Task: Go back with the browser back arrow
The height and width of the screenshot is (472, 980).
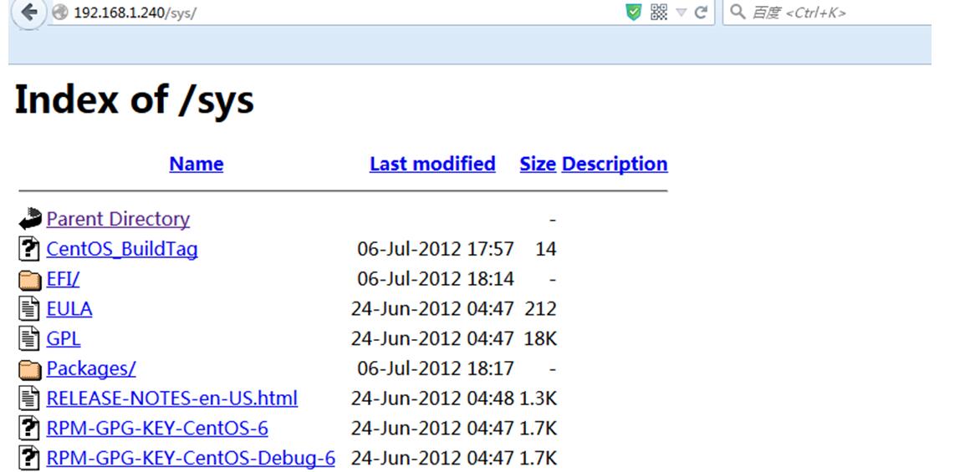Action: [28, 12]
